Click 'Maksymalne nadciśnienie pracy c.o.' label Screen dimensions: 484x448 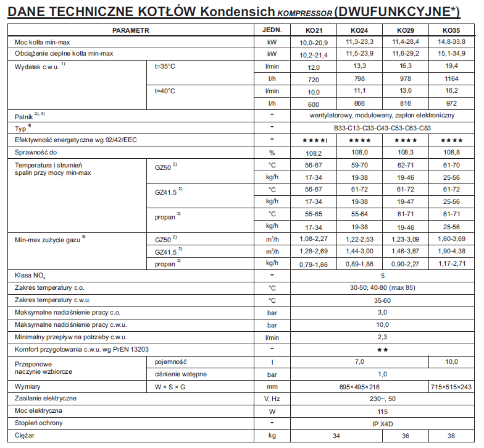67,313
